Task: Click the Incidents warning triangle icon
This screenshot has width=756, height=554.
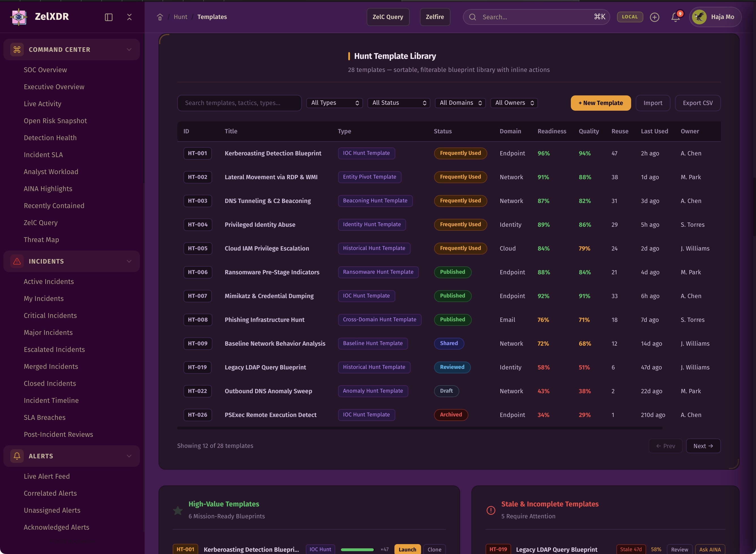Action: [17, 261]
